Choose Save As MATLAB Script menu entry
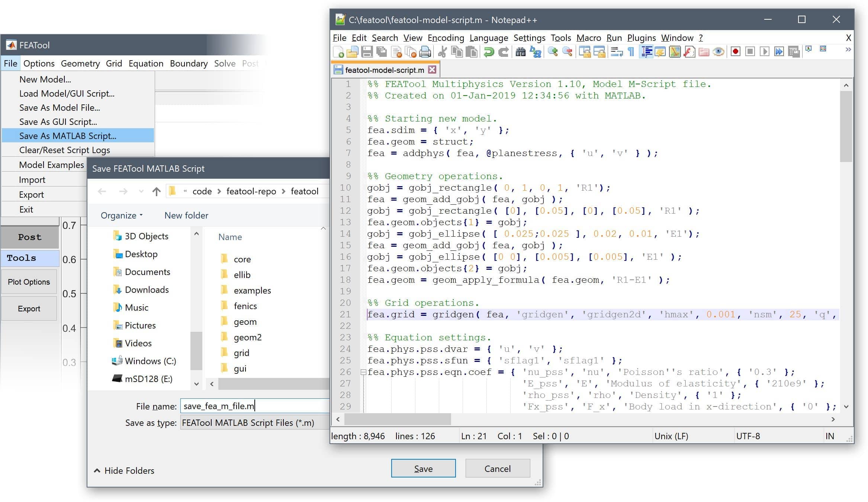 pyautogui.click(x=78, y=136)
